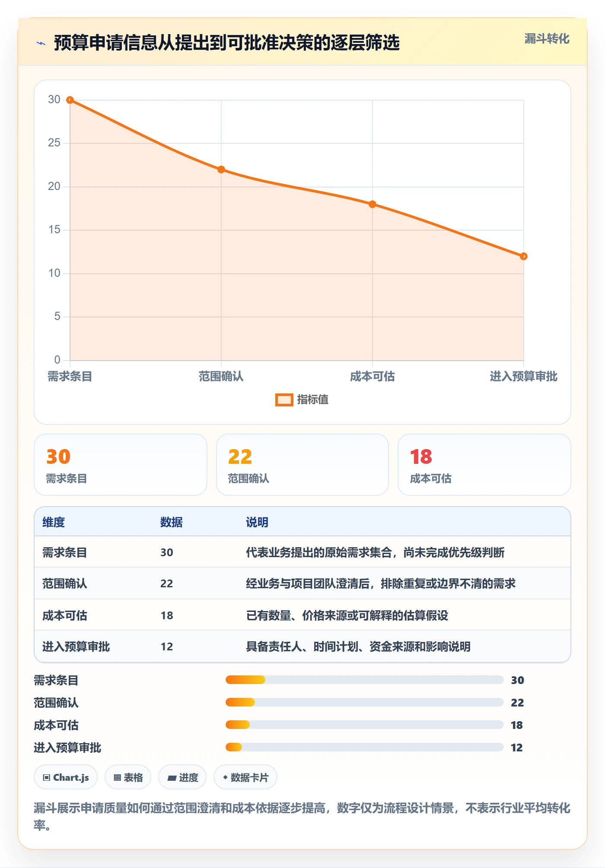Select the 需求条目 table row name
The width and height of the screenshot is (605, 868).
pos(65,552)
